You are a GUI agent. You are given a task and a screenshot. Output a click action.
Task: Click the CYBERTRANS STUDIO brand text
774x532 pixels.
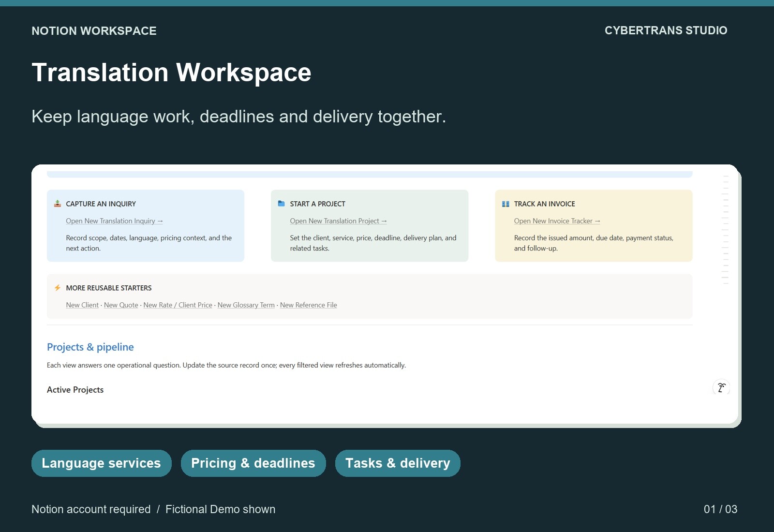tap(666, 30)
